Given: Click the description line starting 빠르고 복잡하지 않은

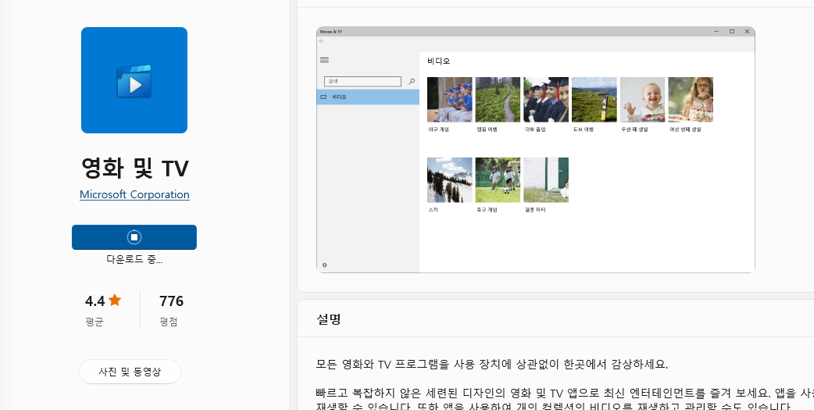Looking at the screenshot, I should click(564, 392).
